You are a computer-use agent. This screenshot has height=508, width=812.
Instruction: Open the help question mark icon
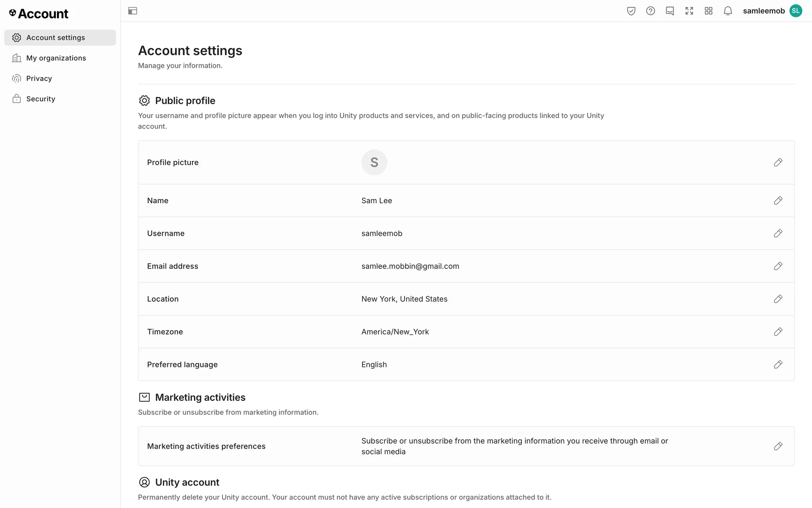650,11
